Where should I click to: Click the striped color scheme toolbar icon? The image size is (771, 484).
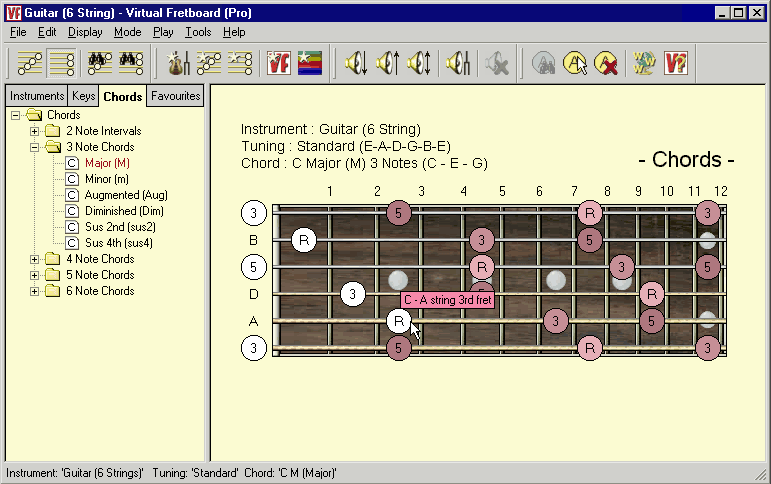tap(309, 64)
